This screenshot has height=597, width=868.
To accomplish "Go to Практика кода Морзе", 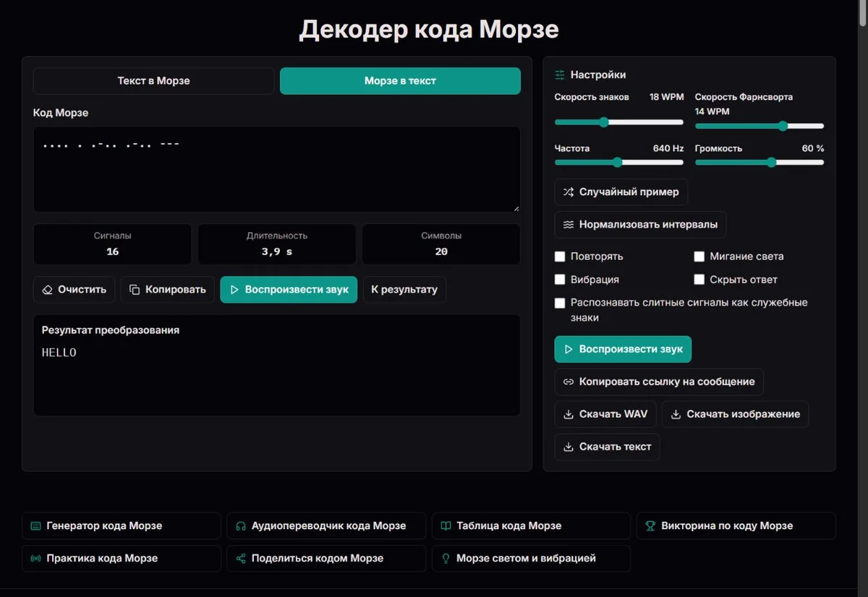I will (x=122, y=559).
